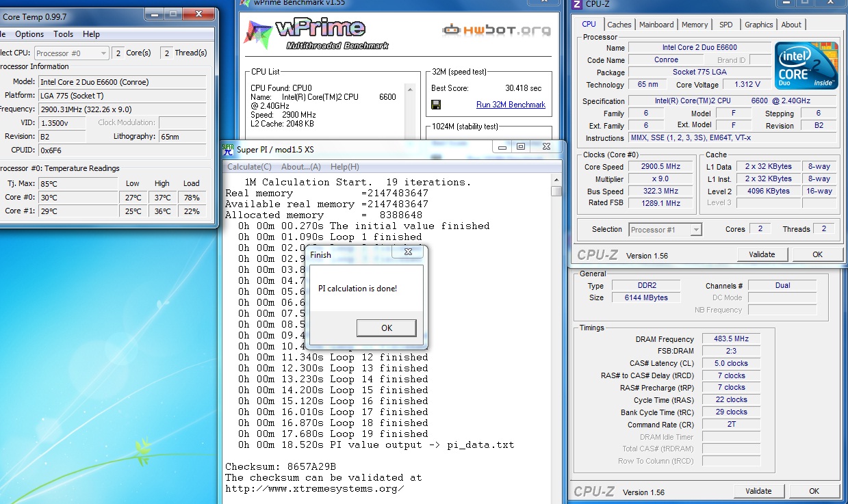Click the floppy disk save score icon
This screenshot has height=504, width=848.
click(x=436, y=105)
